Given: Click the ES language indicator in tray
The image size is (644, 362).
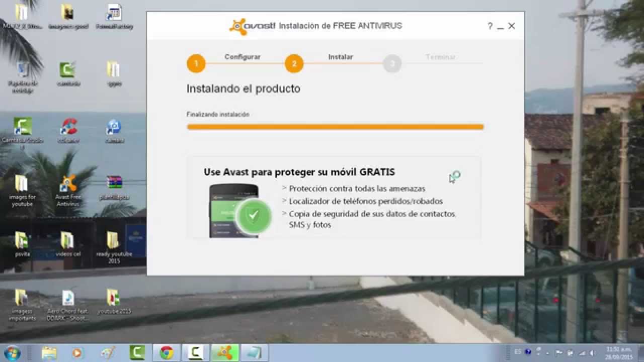Looking at the screenshot, I should click(x=518, y=352).
